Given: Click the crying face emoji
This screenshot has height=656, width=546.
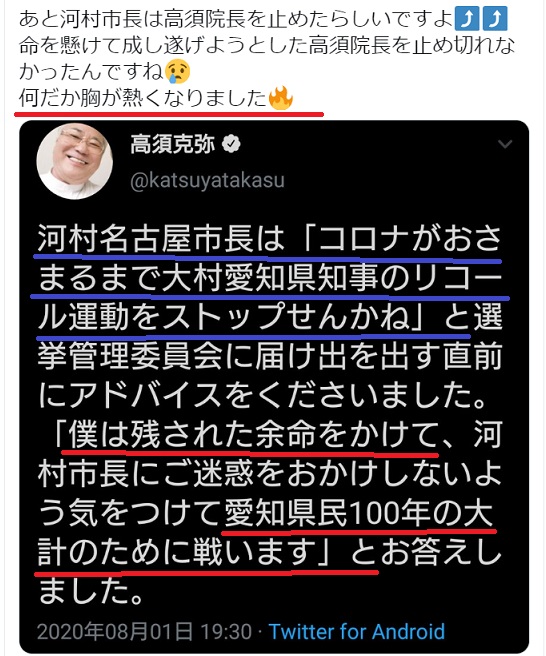Looking at the screenshot, I should (177, 71).
